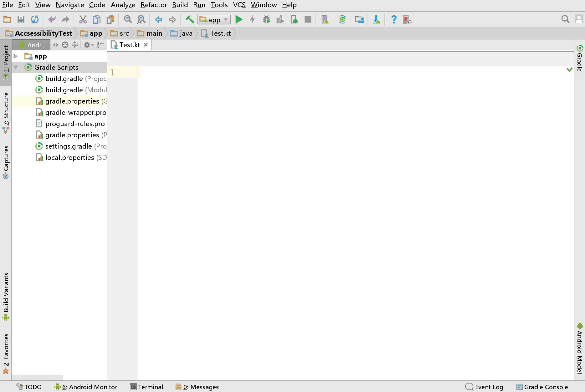The height and width of the screenshot is (392, 585).
Task: Click the src breadcrumb folder
Action: [120, 33]
